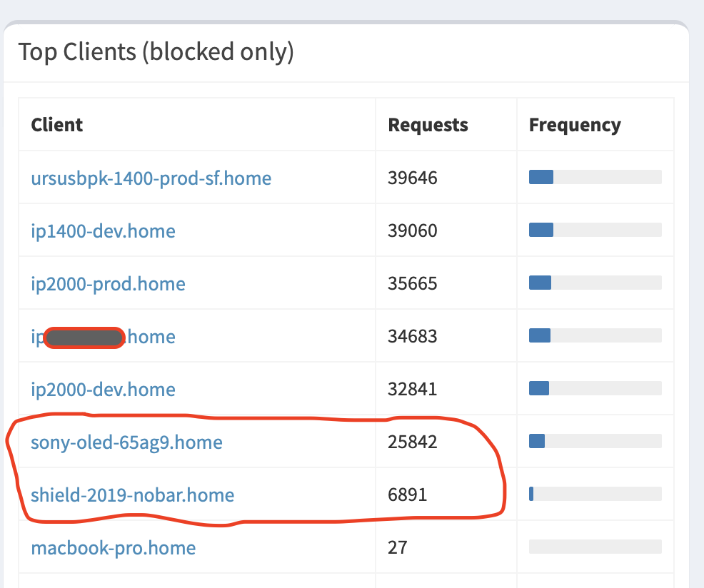The width and height of the screenshot is (704, 588).
Task: Click the frequency bar for shield-2019-nobar.home
Action: click(595, 494)
